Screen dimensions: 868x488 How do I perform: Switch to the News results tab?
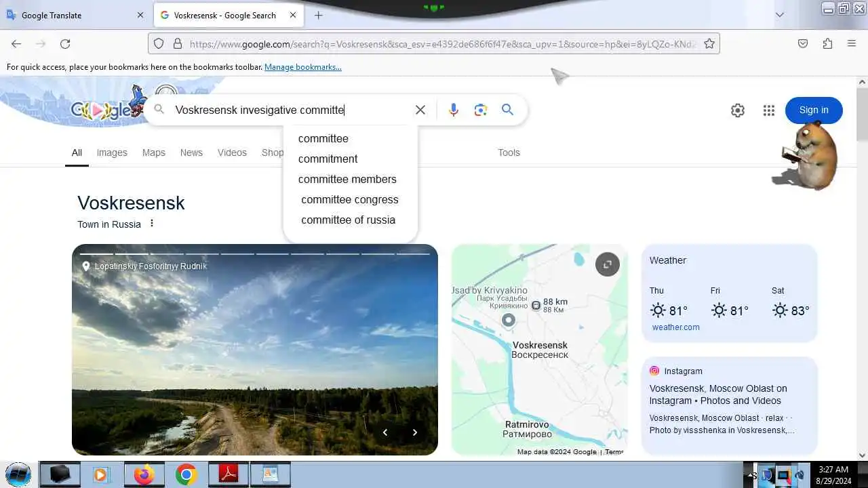[x=191, y=152]
